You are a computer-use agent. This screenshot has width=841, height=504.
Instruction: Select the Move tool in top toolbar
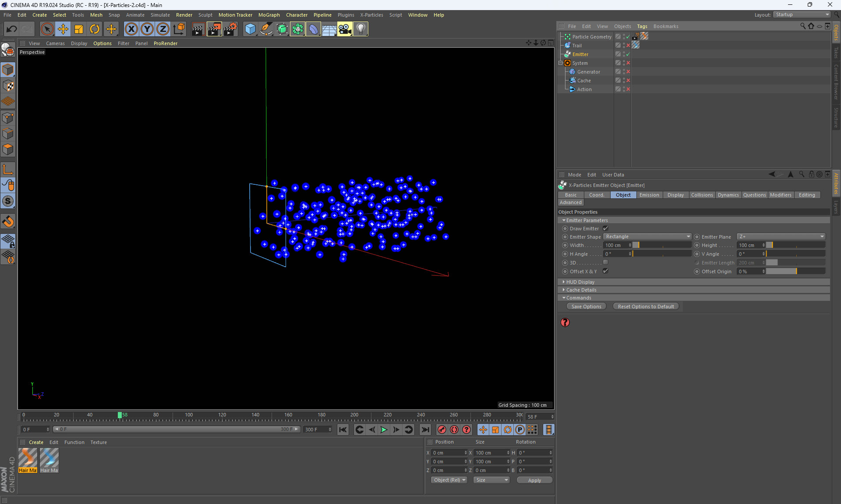coord(63,29)
